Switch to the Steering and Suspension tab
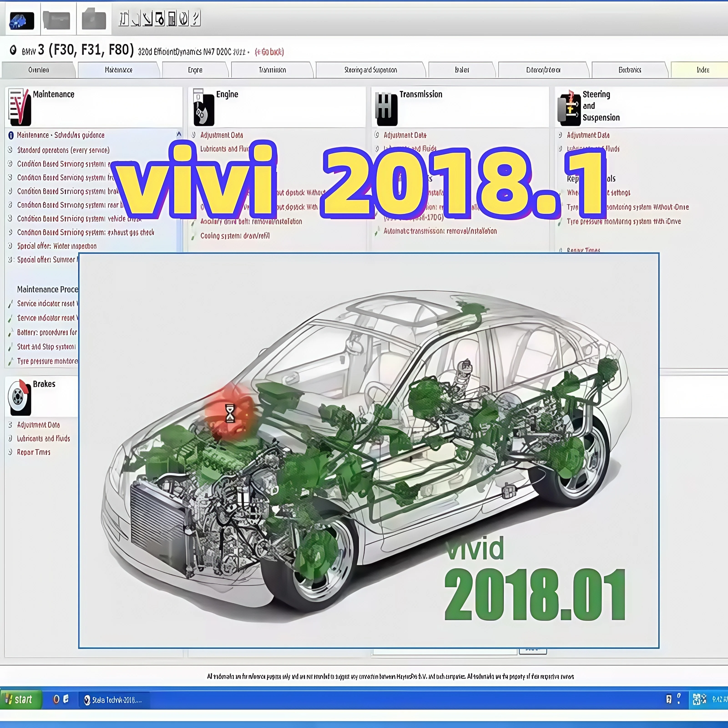This screenshot has width=728, height=728. tap(370, 70)
